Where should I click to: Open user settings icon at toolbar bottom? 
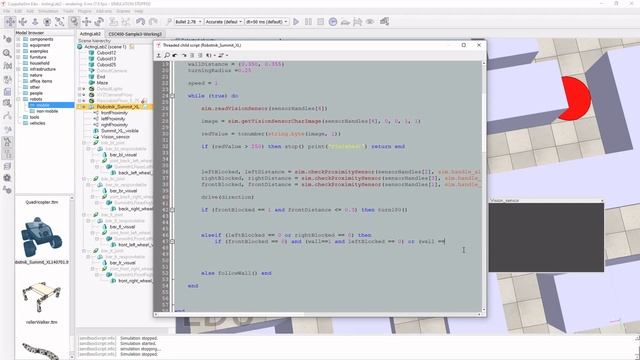(7, 190)
